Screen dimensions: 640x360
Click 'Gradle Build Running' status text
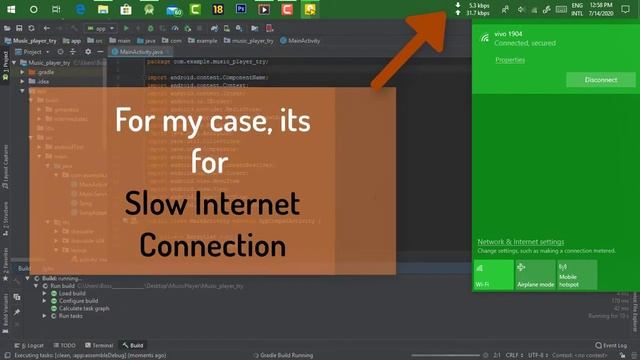click(x=287, y=356)
